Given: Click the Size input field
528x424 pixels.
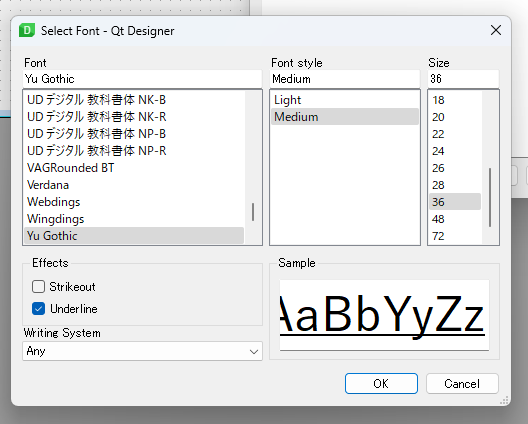Looking at the screenshot, I should click(463, 79).
